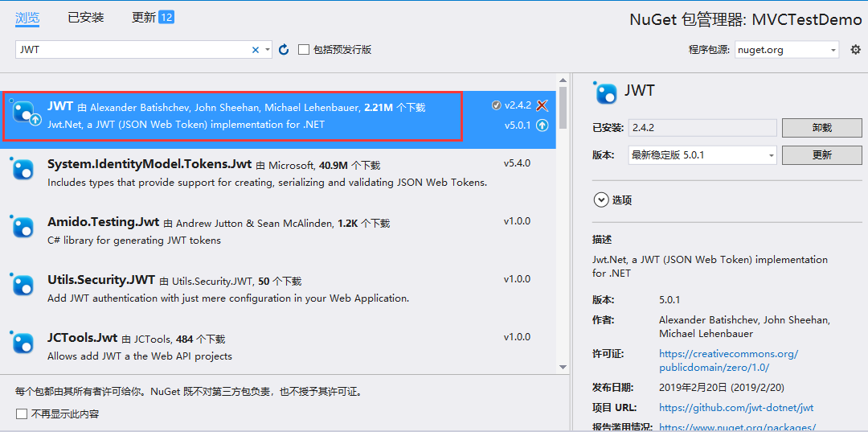Open the search box history dropdown arrow
This screenshot has height=432, width=868.
[x=268, y=50]
